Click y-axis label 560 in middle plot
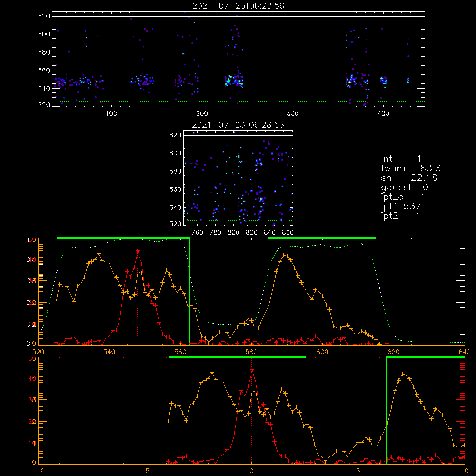This screenshot has width=476, height=476. [176, 189]
